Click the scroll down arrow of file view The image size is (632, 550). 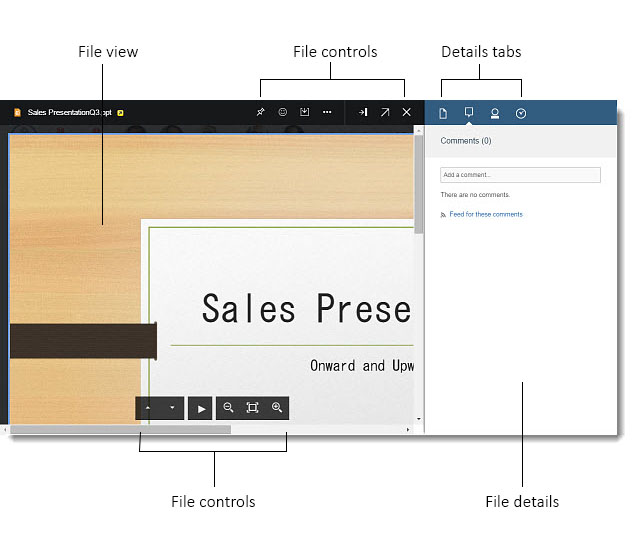[419, 419]
